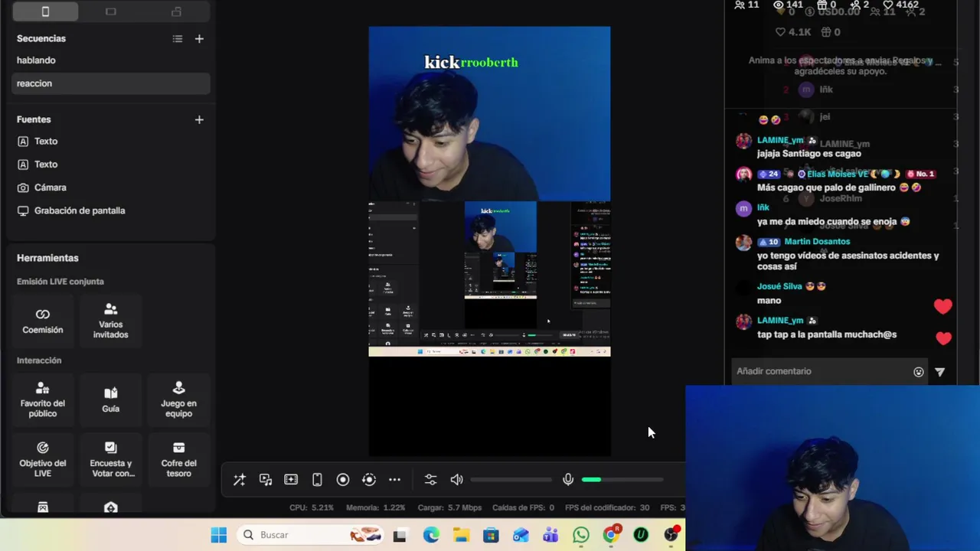The height and width of the screenshot is (551, 980).
Task: Select the reaccion scene
Action: click(x=110, y=83)
